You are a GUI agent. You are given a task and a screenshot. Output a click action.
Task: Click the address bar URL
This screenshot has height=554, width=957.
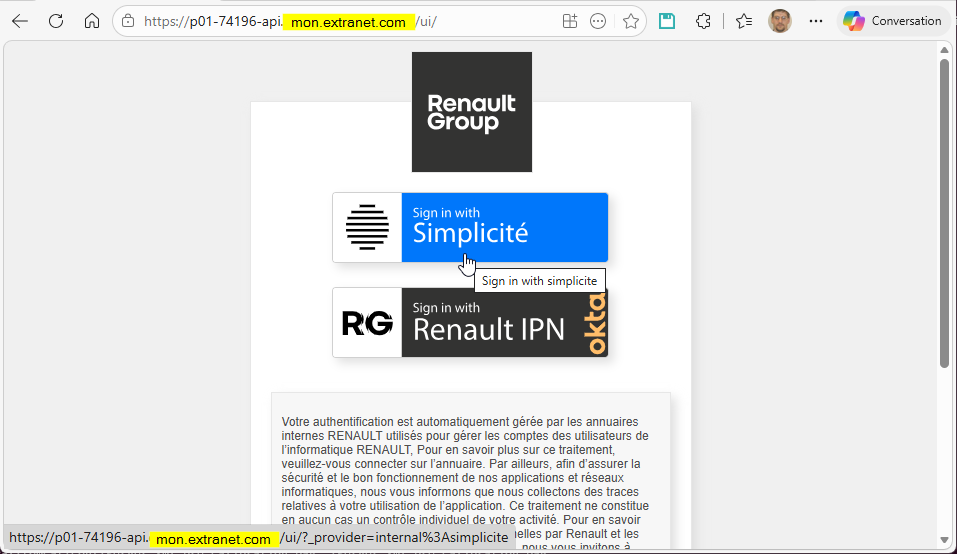(290, 22)
